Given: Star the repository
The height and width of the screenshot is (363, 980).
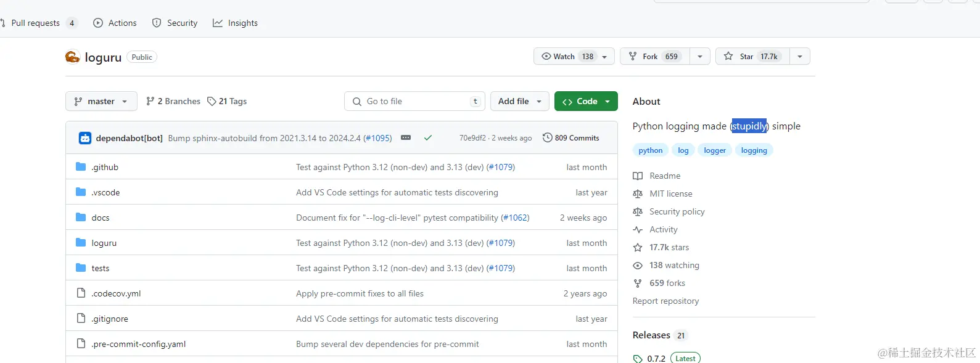Looking at the screenshot, I should pos(752,56).
